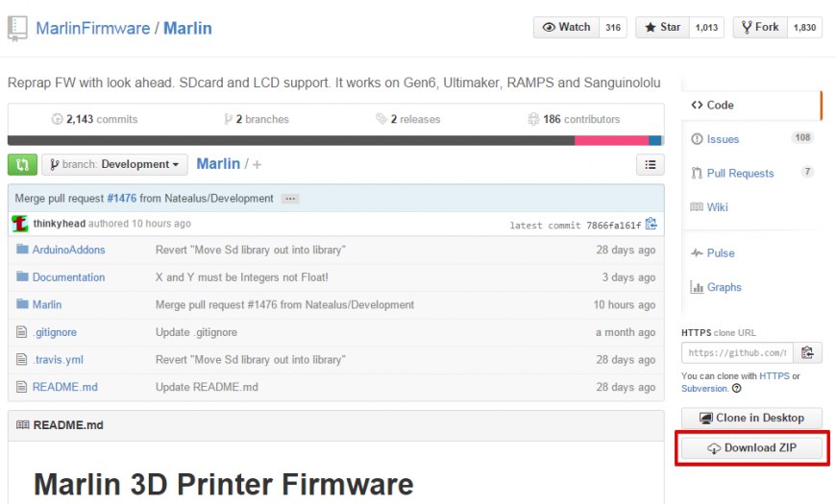This screenshot has height=504, width=836.
Task: Select Subversion clone link
Action: 704,389
